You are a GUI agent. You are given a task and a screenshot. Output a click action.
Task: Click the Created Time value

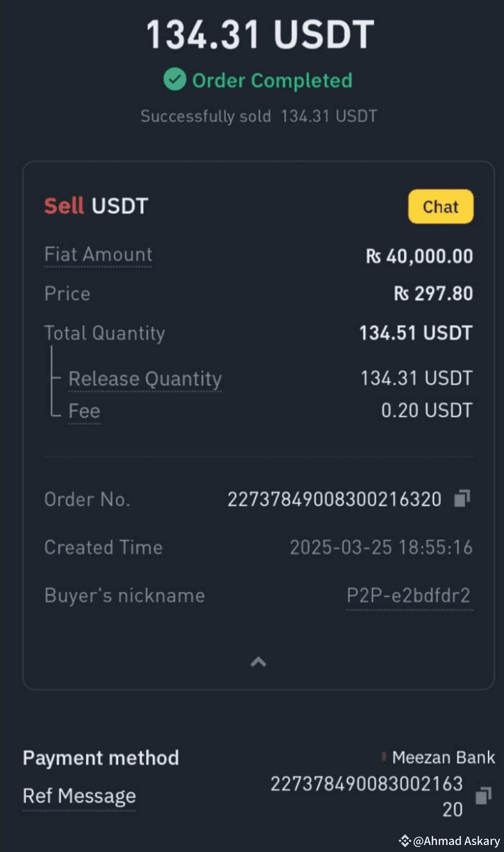pos(381,547)
